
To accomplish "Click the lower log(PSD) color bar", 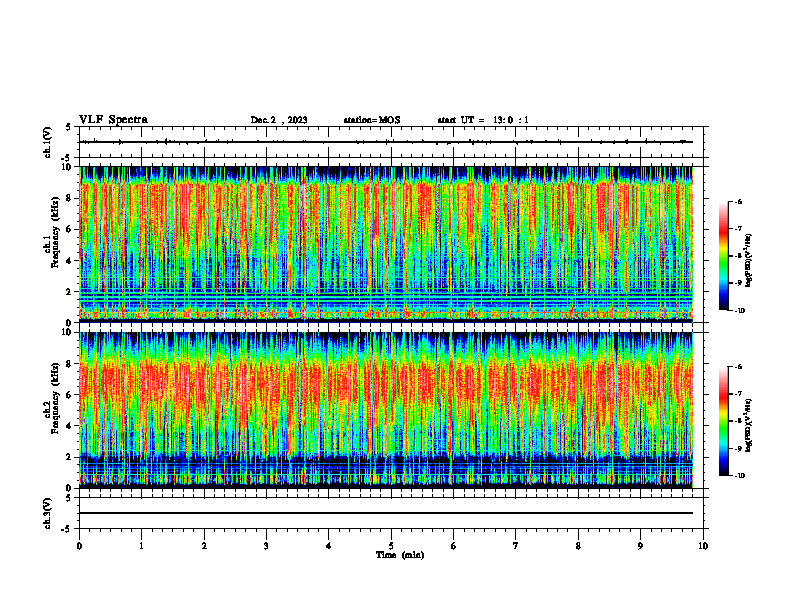I will click(723, 421).
